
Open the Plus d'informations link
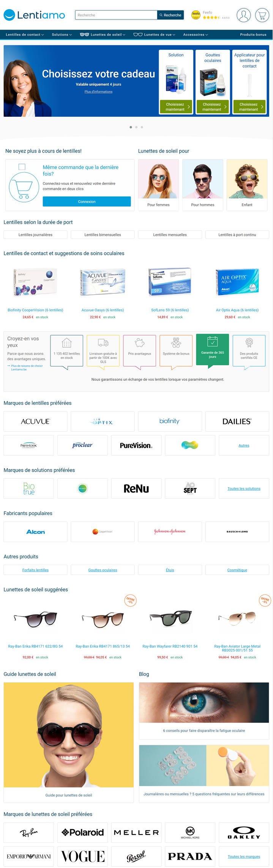click(98, 92)
